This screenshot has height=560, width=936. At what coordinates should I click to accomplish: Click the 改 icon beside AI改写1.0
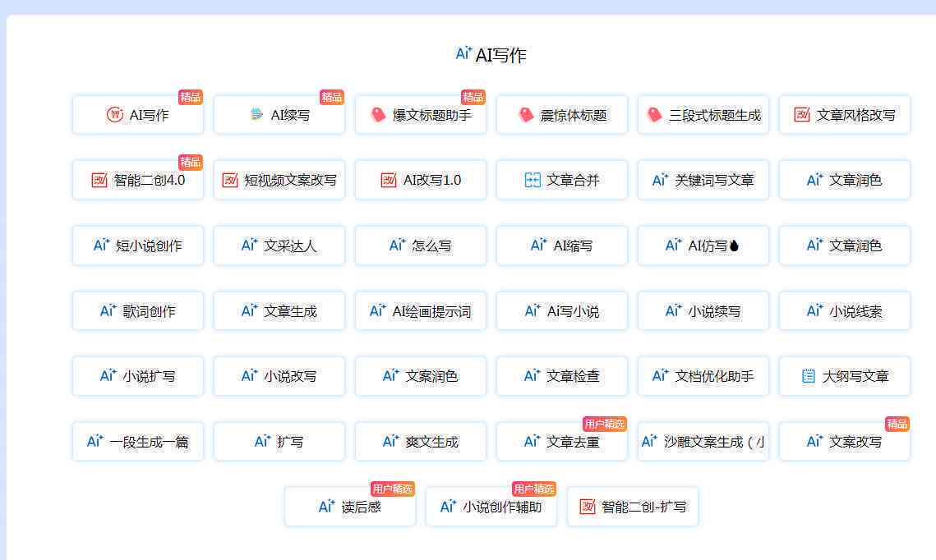[x=389, y=180]
